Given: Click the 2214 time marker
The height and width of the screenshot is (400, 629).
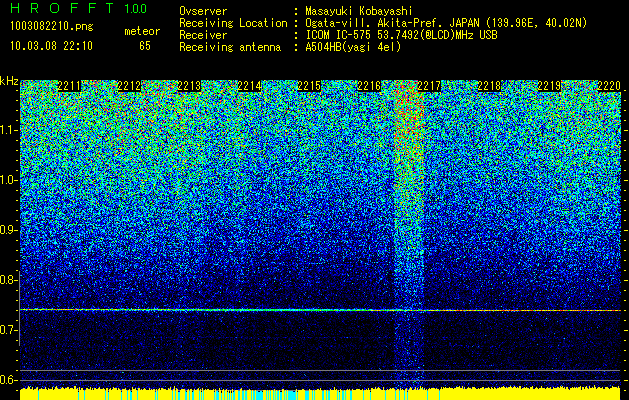Looking at the screenshot, I should click(250, 86).
